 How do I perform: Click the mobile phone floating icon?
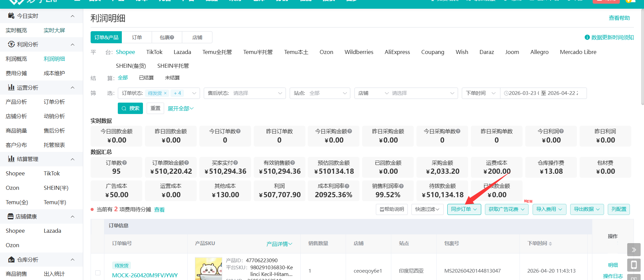pos(634,265)
